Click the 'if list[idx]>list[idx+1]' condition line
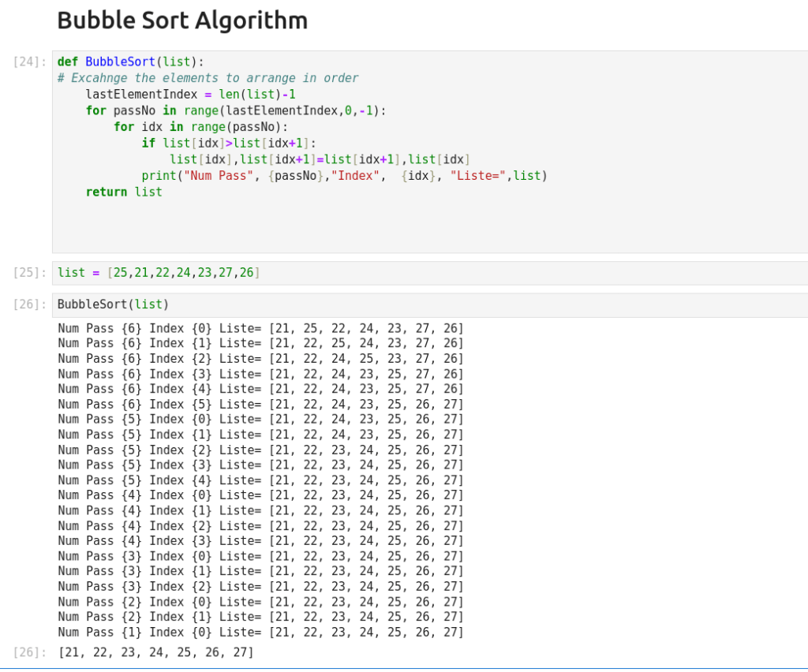 tap(228, 143)
